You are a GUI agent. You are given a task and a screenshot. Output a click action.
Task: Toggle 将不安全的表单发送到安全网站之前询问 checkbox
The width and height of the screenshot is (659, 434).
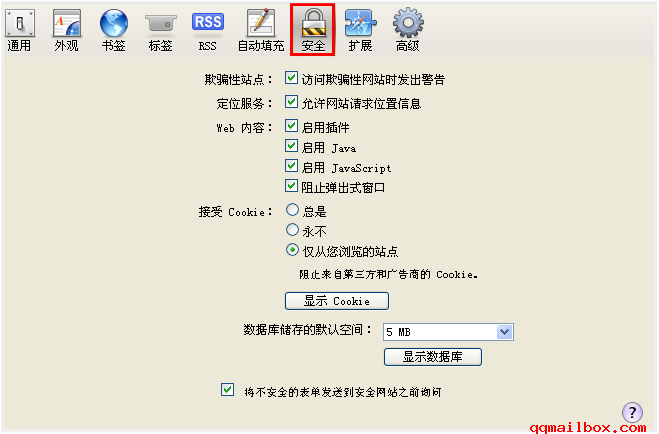[227, 389]
